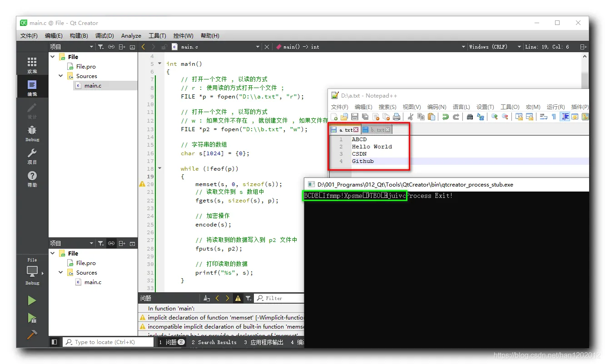Image resolution: width=605 pixels, height=364 pixels.
Task: Open Debug mode in Qt Creator sidebar
Action: (x=32, y=133)
